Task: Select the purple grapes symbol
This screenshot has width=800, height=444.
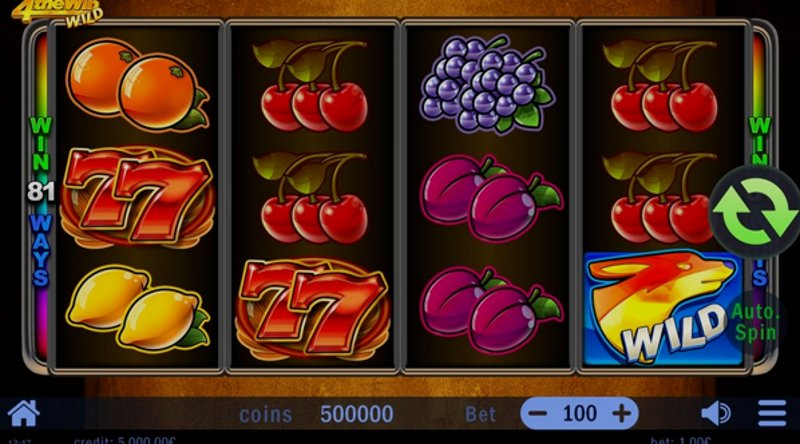Action: 487,84
